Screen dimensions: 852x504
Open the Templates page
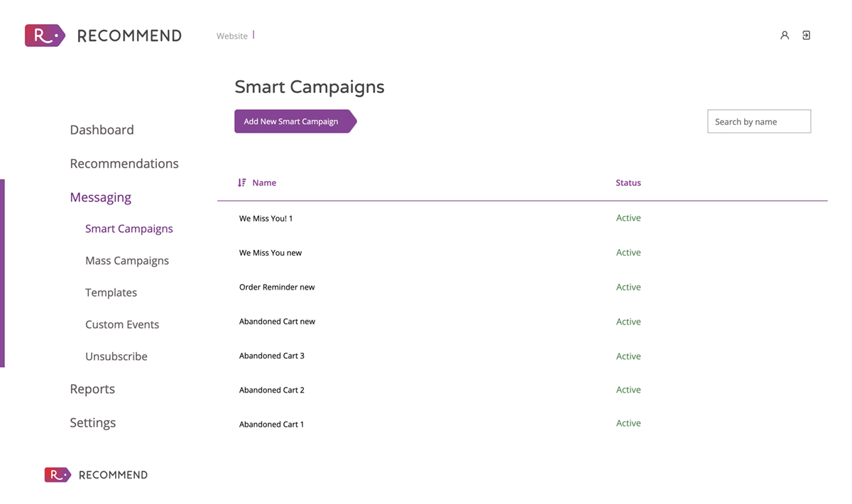click(111, 292)
